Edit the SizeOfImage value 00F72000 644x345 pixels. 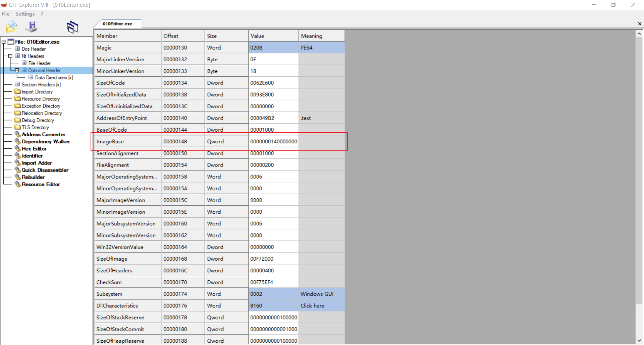pyautogui.click(x=274, y=259)
